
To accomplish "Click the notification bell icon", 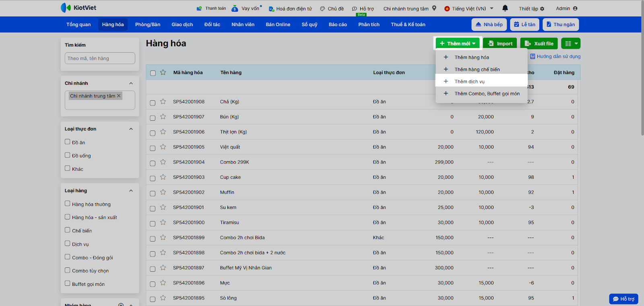I will click(x=505, y=8).
